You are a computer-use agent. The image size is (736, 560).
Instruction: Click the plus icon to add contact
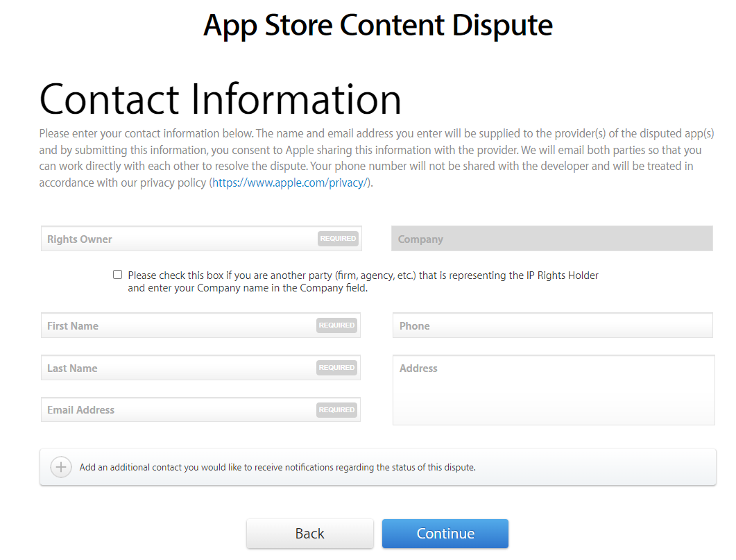pos(61,467)
